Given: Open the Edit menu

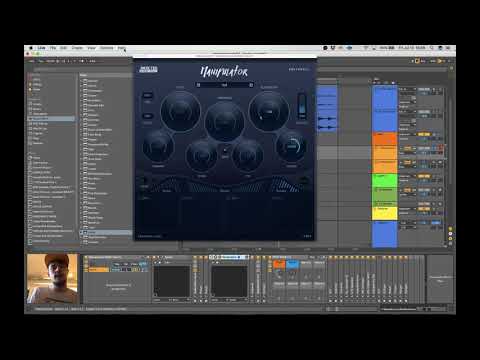Looking at the screenshot, I should [64, 48].
